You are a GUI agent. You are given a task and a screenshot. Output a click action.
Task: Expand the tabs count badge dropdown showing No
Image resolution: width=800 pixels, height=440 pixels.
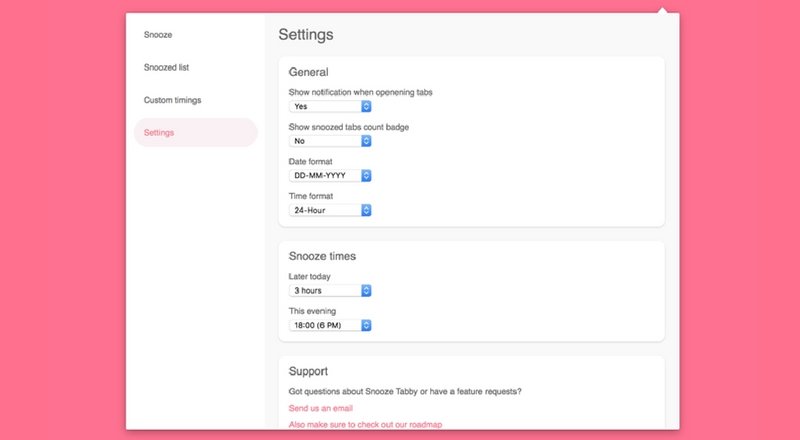[x=330, y=141]
